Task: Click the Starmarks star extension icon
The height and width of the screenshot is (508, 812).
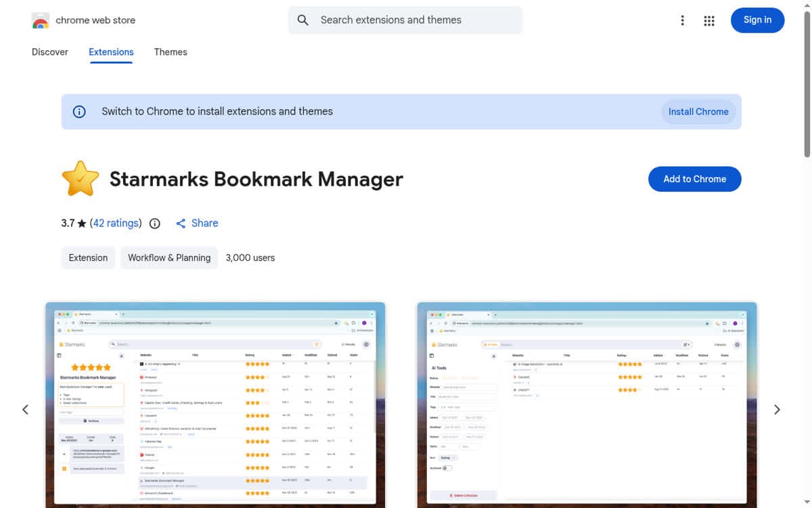Action: pos(81,179)
